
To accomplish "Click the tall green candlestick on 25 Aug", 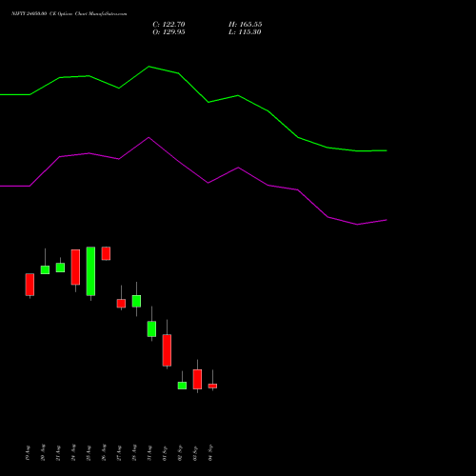I will coord(90,271).
